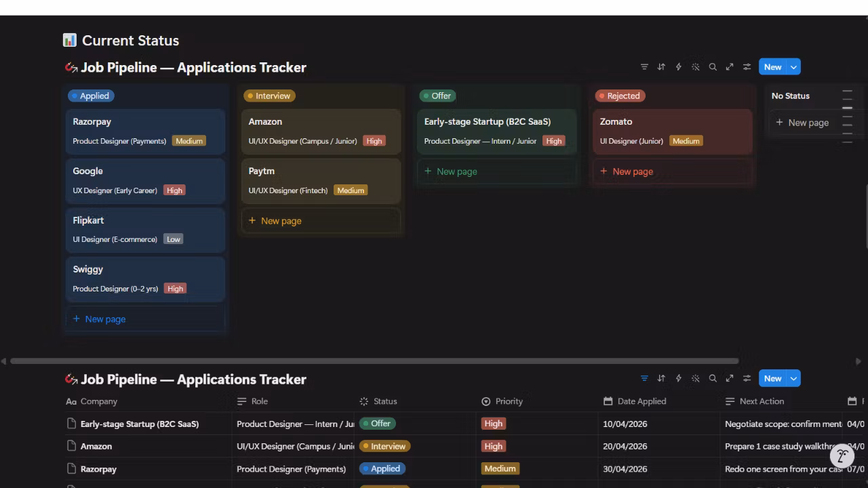Click the left arrow of the horizontal scrollbar

click(x=3, y=361)
